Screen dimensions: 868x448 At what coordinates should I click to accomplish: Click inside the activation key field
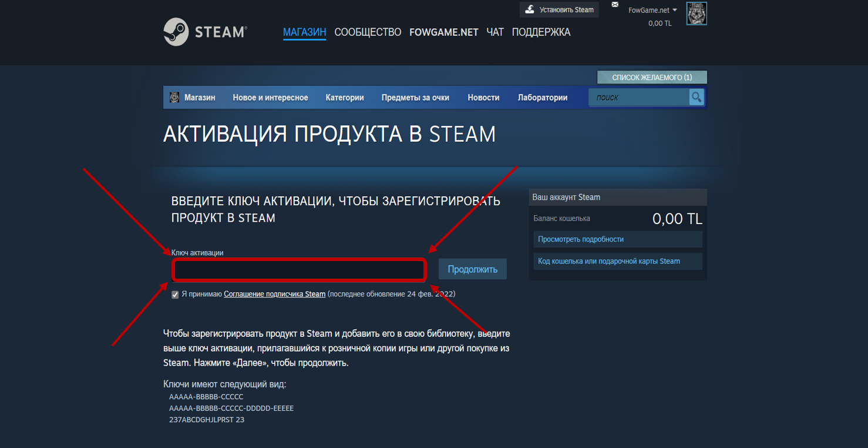tap(299, 270)
